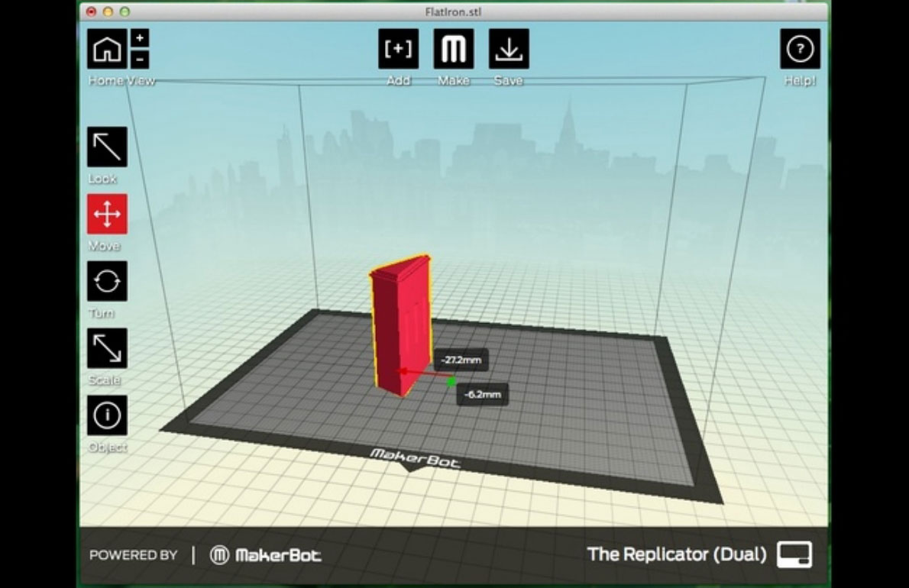Open the Make print dialog

click(x=454, y=50)
